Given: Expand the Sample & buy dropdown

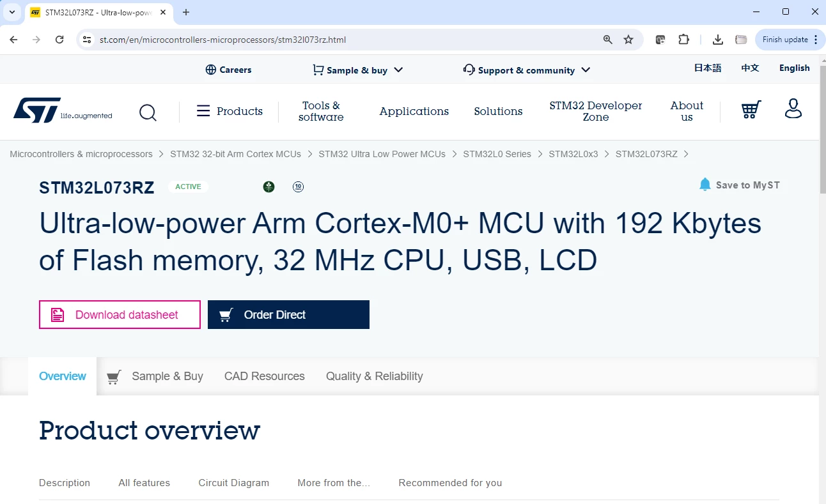Looking at the screenshot, I should coord(358,70).
